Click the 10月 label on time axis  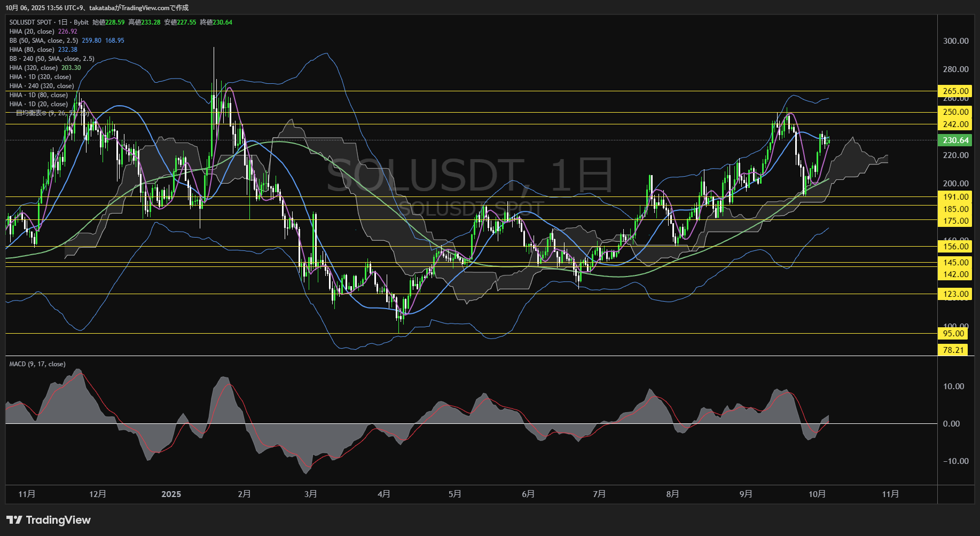817,494
